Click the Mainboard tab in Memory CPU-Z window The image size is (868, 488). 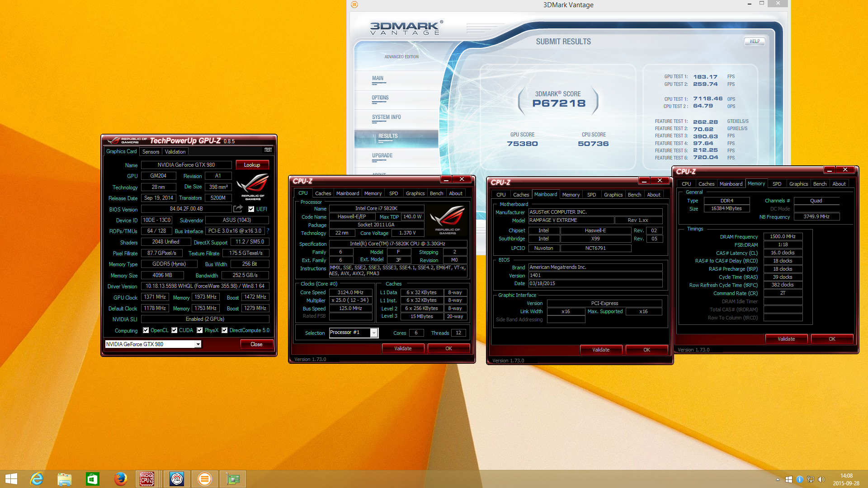[731, 184]
